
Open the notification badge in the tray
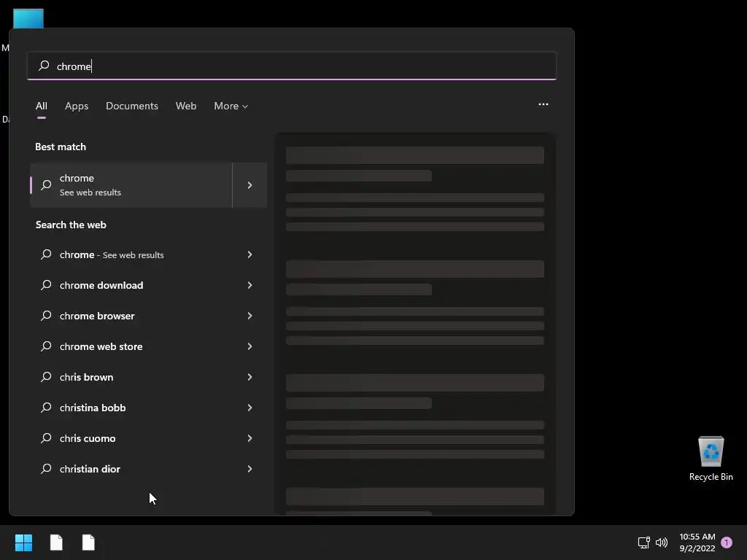pyautogui.click(x=727, y=542)
